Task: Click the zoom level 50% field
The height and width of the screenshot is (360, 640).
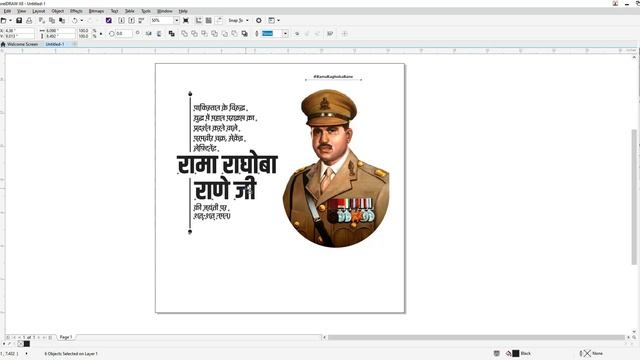Action: 162,20
